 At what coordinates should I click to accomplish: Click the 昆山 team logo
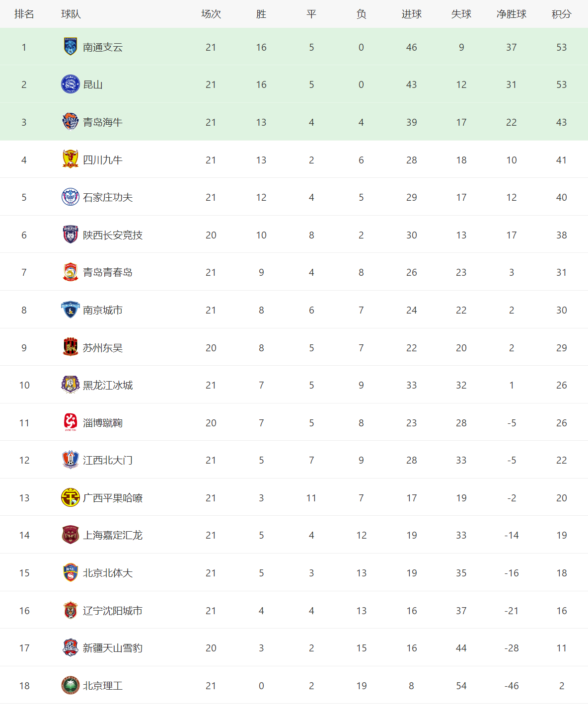pos(71,84)
